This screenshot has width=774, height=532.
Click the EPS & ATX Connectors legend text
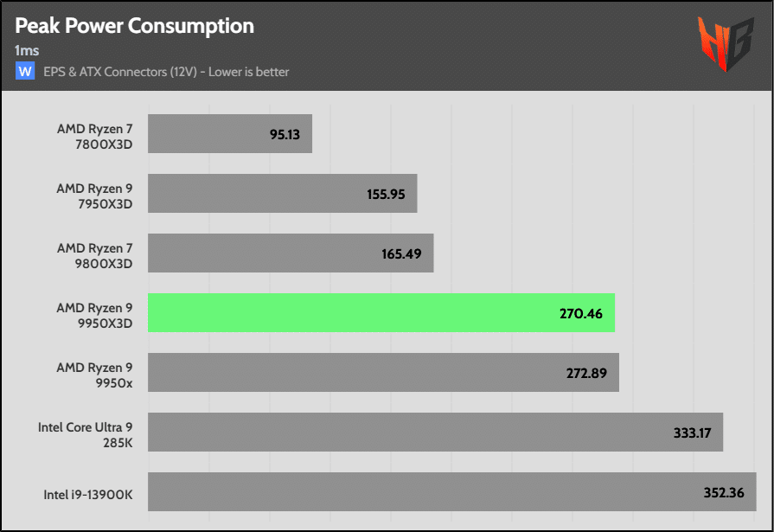pos(166,72)
